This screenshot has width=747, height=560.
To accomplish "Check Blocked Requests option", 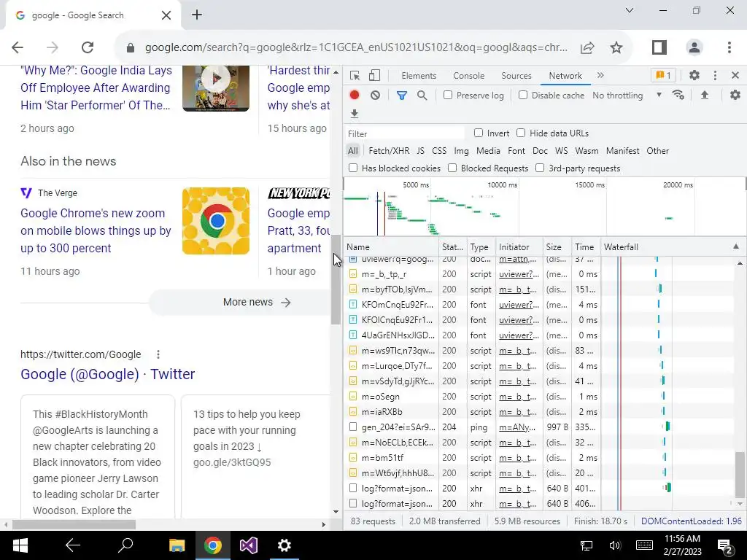I will (x=452, y=168).
